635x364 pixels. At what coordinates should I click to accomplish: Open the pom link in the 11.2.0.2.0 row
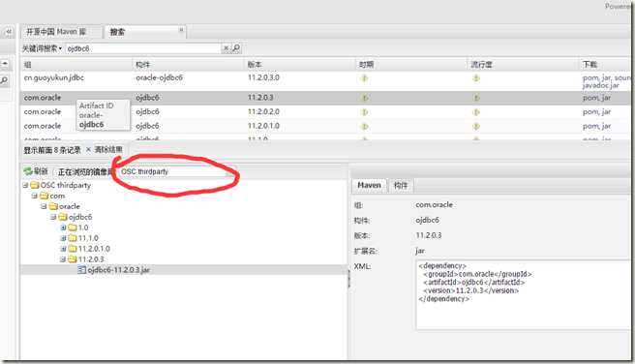pos(590,112)
